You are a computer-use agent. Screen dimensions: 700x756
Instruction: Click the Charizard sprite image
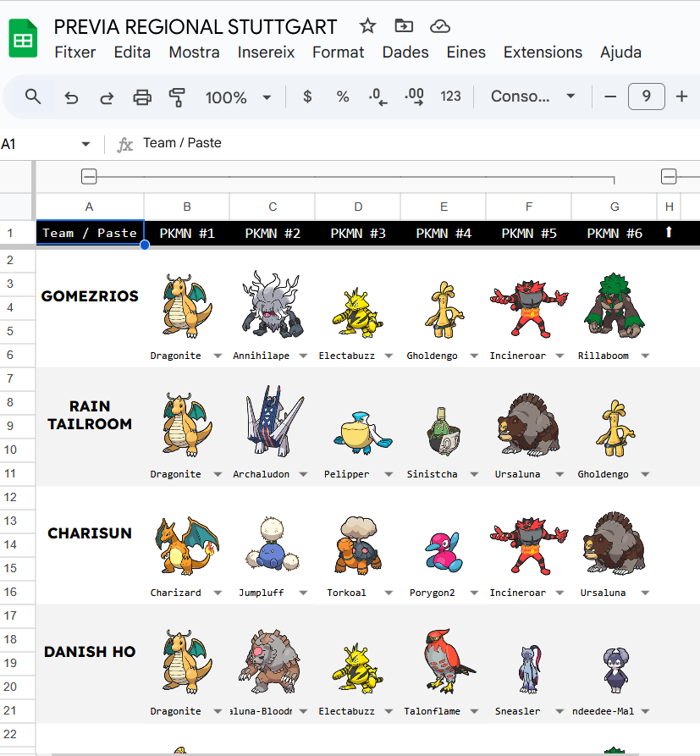pos(187,546)
